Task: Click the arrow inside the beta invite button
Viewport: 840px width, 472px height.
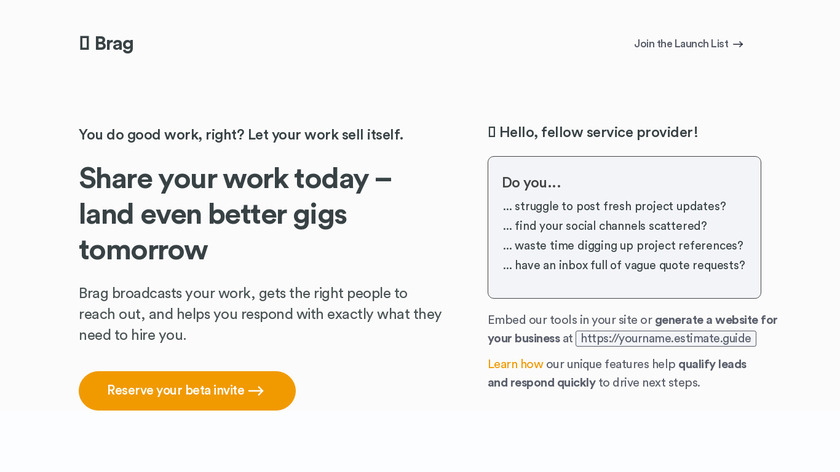Action: (256, 391)
